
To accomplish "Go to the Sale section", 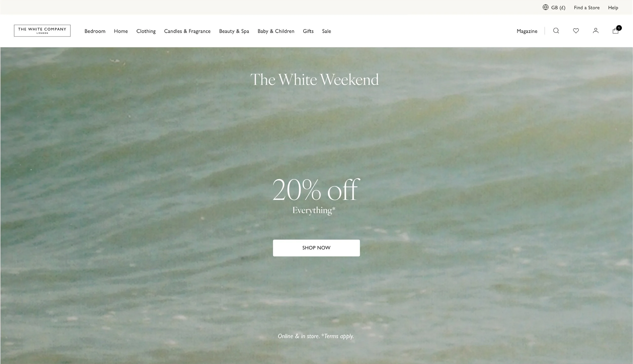I will click(327, 31).
